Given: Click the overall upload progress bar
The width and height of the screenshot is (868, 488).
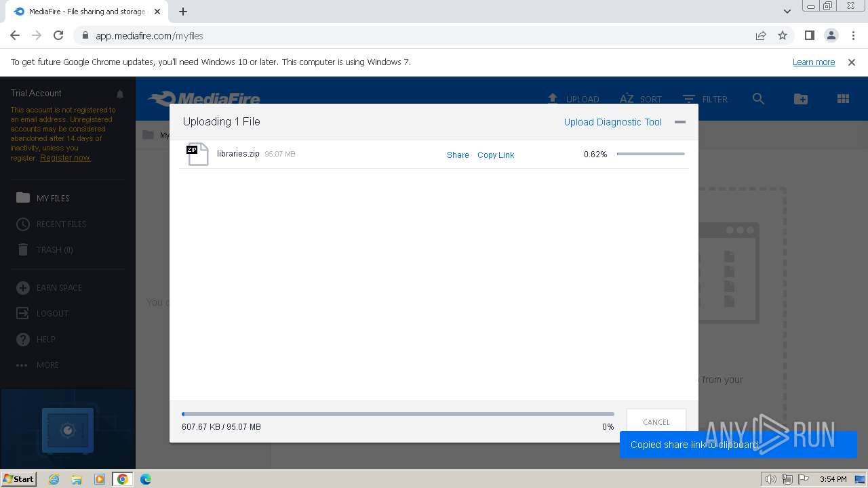Looking at the screenshot, I should coord(398,413).
